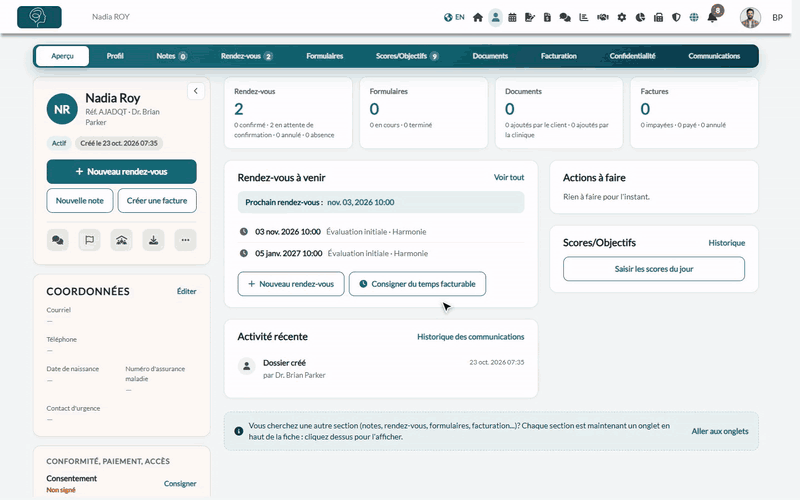
Task: Click the info icon in the bottom banner
Action: coord(238,431)
